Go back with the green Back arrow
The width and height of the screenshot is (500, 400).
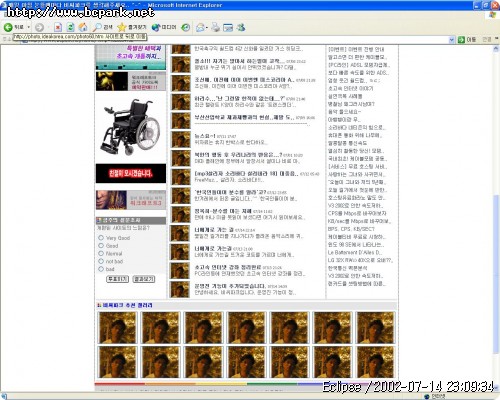[x=8, y=27]
